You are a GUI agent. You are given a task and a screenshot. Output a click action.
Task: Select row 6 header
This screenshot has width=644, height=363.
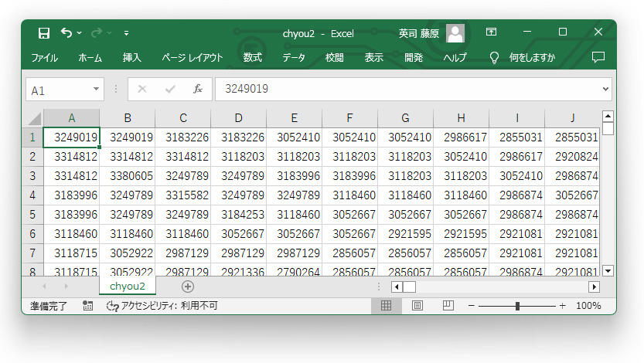pos(32,234)
